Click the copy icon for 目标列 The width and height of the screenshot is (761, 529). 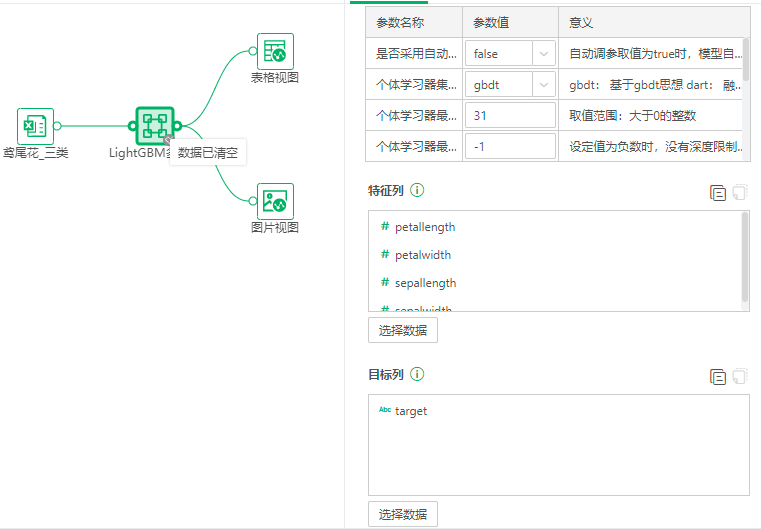click(x=717, y=377)
